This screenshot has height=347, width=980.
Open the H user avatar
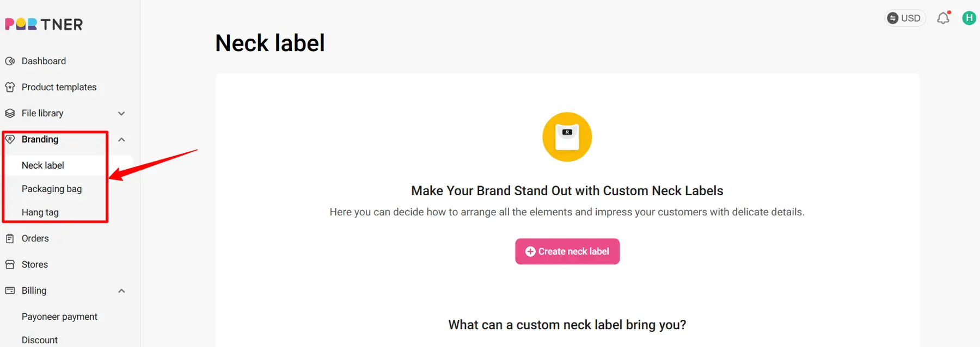tap(969, 18)
